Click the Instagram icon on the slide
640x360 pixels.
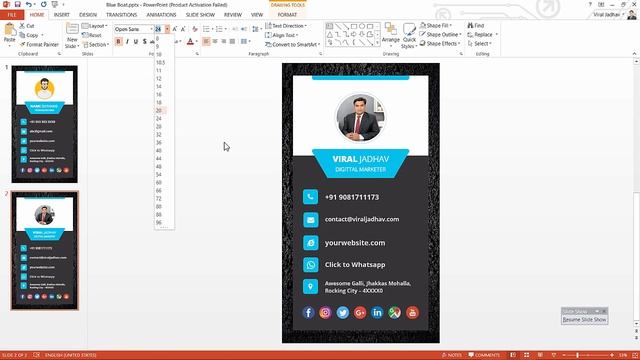tap(325, 313)
